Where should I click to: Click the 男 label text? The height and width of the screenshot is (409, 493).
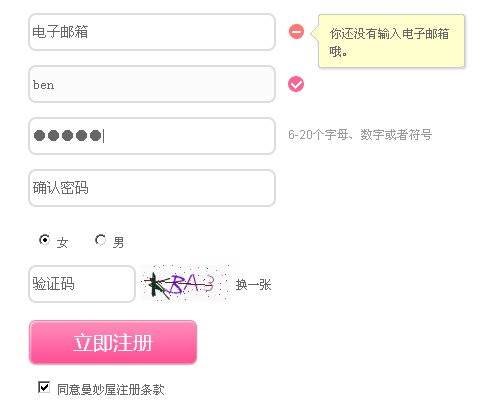coord(118,242)
